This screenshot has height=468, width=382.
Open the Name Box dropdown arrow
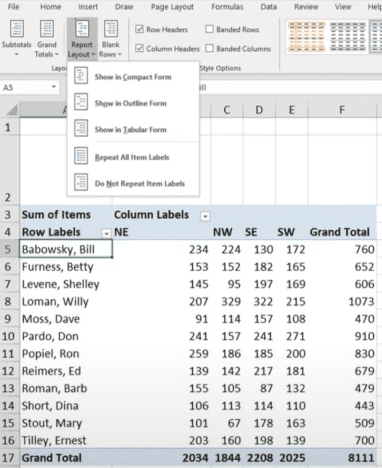[x=53, y=87]
